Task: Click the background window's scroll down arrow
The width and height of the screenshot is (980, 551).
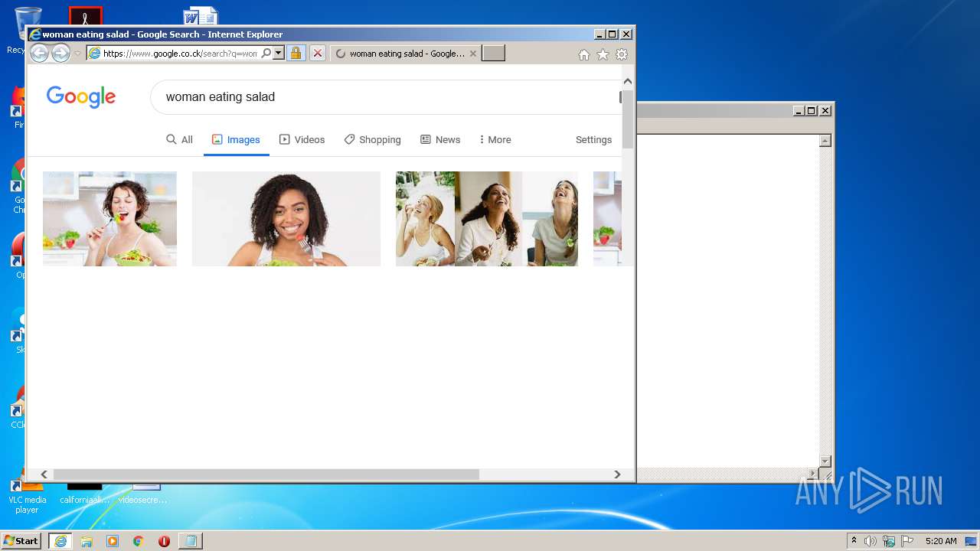Action: (x=825, y=461)
